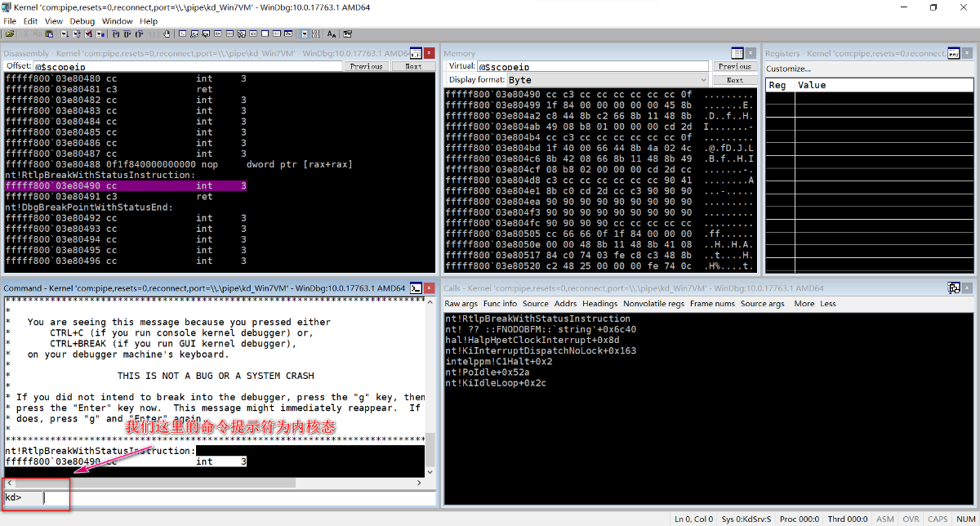Open the Window menu
Screen dimensions: 980x526
[x=118, y=20]
